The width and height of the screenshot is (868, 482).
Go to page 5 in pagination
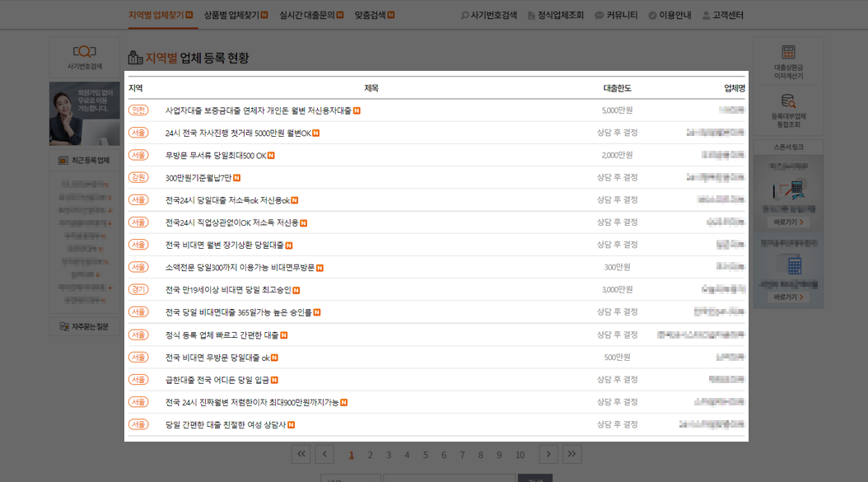tap(425, 454)
